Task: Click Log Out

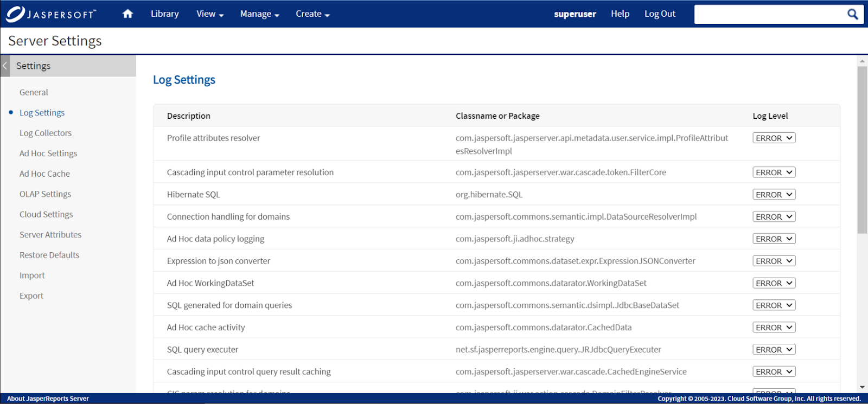Action: (660, 14)
